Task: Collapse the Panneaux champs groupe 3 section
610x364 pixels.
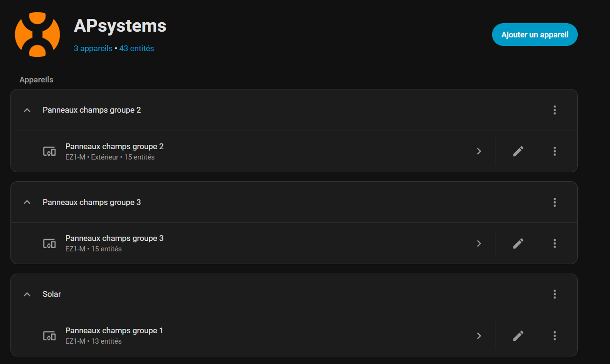Action: pyautogui.click(x=27, y=202)
